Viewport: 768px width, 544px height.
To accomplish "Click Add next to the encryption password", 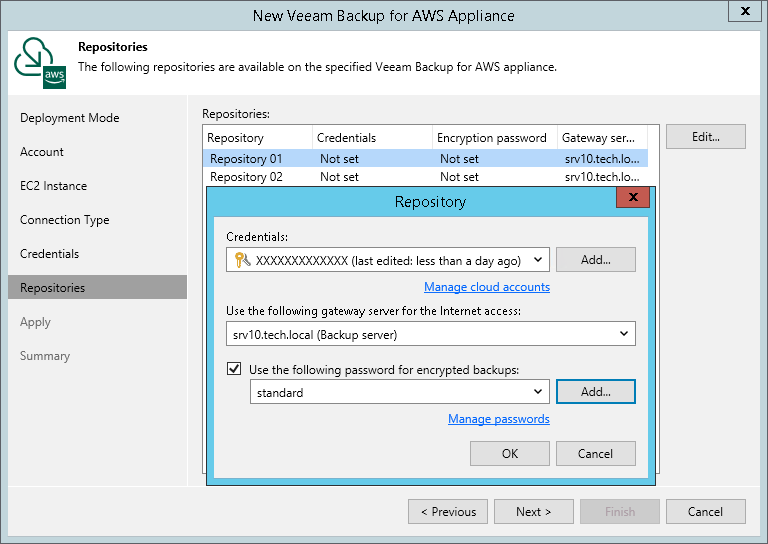I will [x=596, y=391].
